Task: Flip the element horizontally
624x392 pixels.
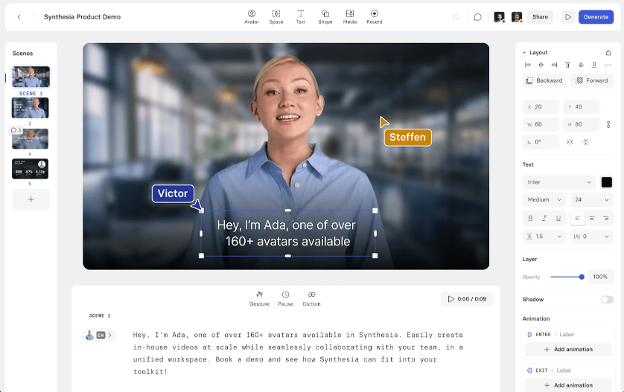Action: [570, 142]
